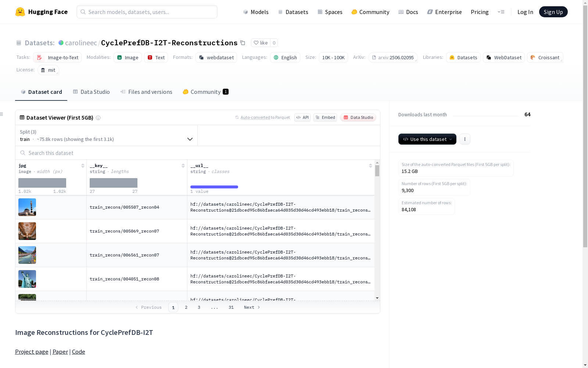
Task: Select the webdataset format tag
Action: [x=216, y=57]
